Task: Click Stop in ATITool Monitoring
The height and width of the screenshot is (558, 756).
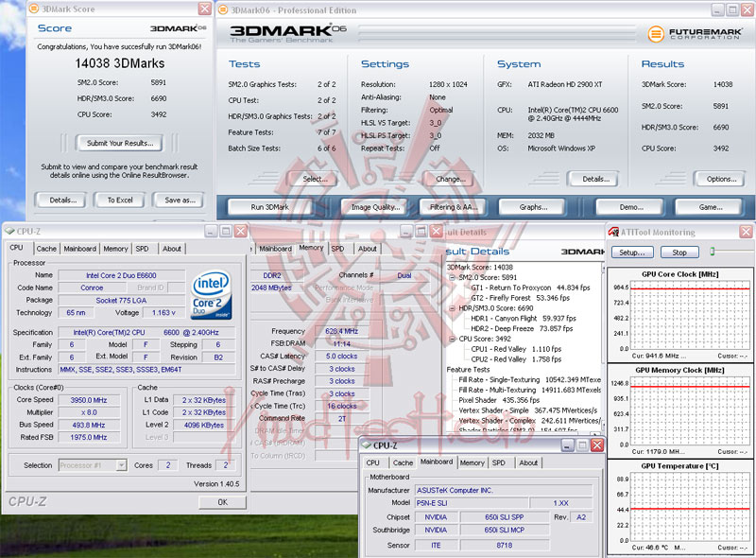Action: click(679, 252)
